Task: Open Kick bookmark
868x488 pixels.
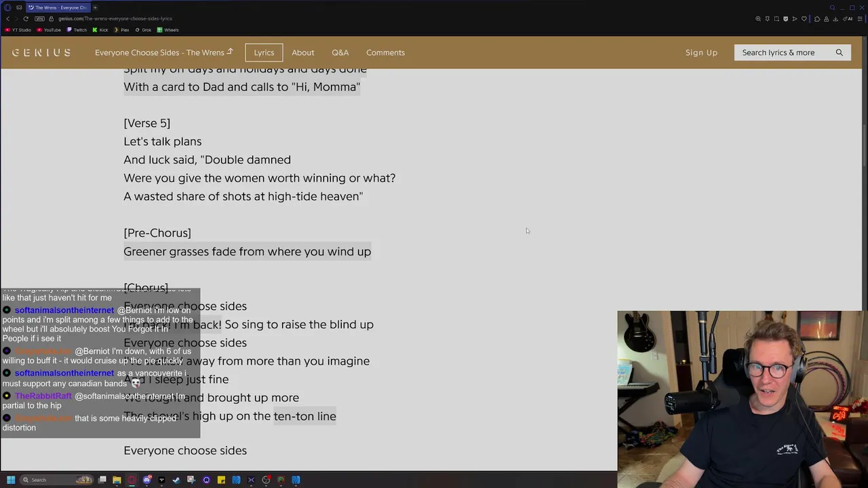Action: pos(100,30)
